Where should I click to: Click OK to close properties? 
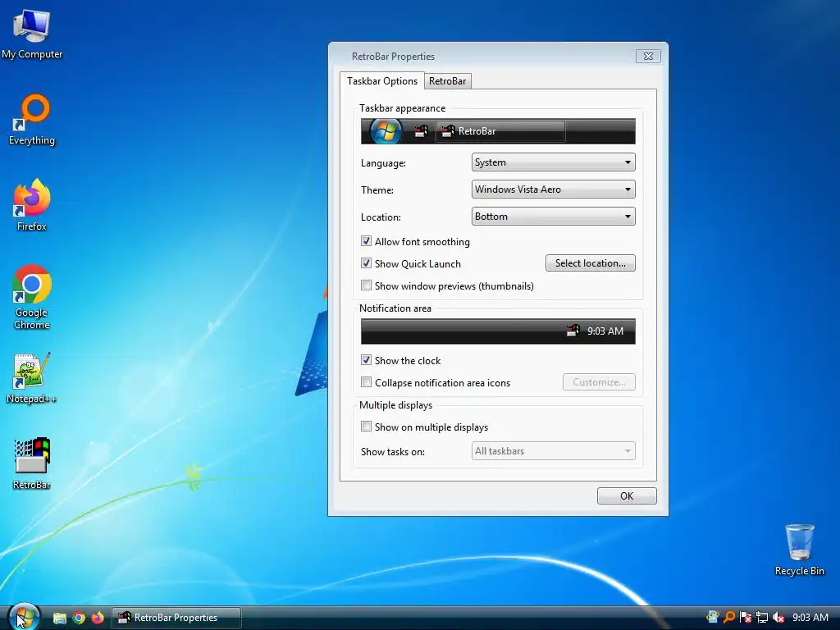pos(627,496)
